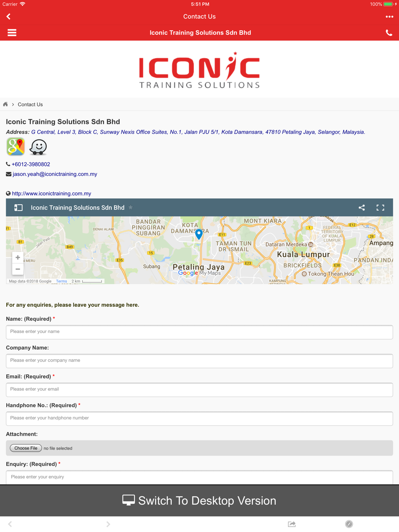Open the three-dot more options menu
Viewport: 399px width, 532px height.
click(x=389, y=17)
